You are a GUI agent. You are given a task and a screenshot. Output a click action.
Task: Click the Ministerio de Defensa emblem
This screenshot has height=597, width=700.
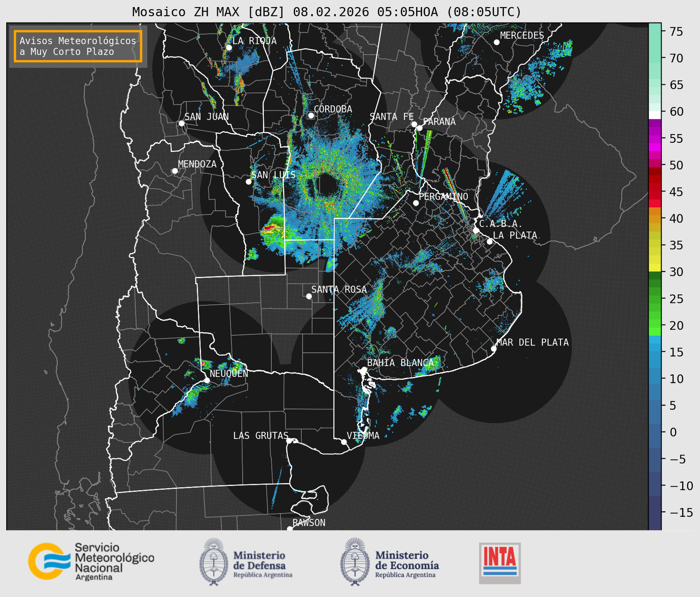(x=214, y=562)
